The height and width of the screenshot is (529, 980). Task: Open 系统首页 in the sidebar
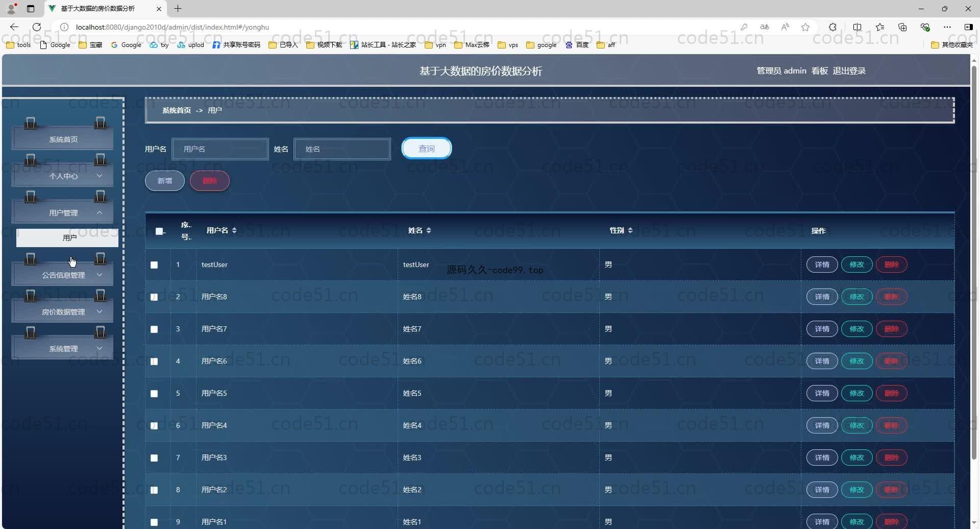point(63,139)
